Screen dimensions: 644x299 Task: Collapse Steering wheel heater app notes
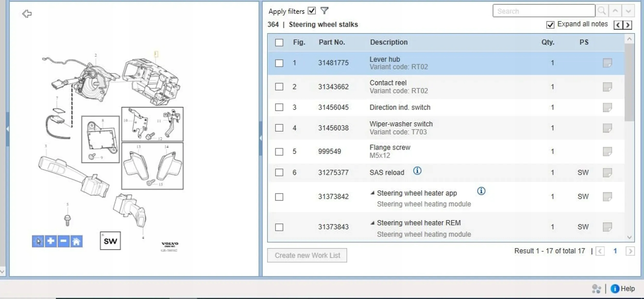[372, 193]
